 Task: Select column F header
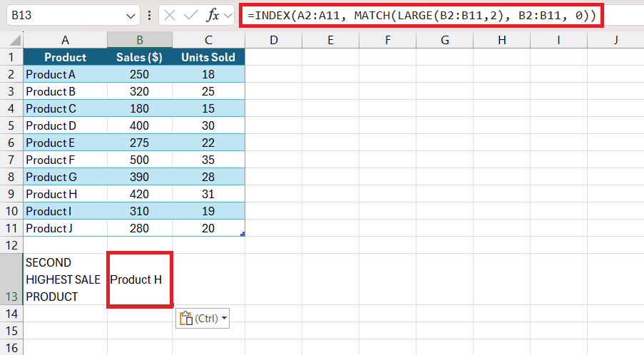pos(388,40)
